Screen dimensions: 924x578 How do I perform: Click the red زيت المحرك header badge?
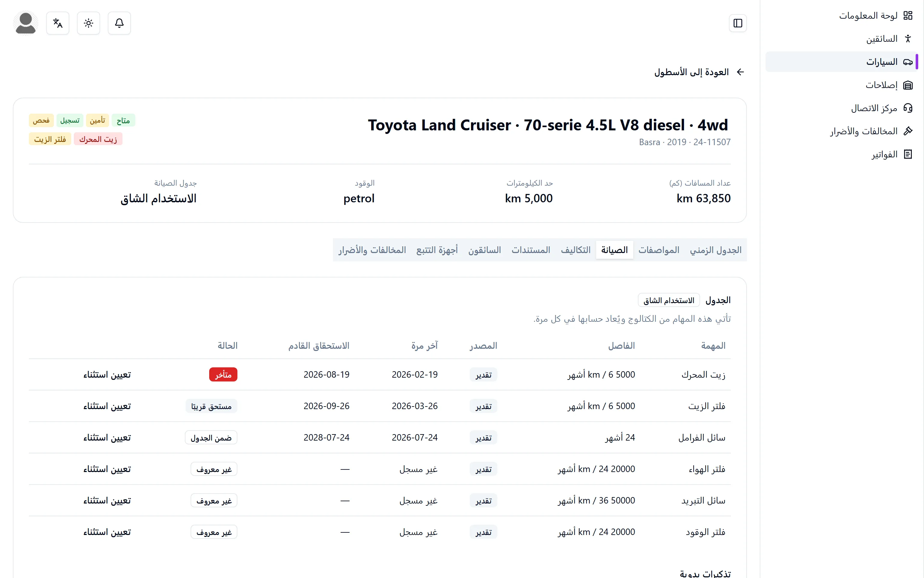[98, 139]
